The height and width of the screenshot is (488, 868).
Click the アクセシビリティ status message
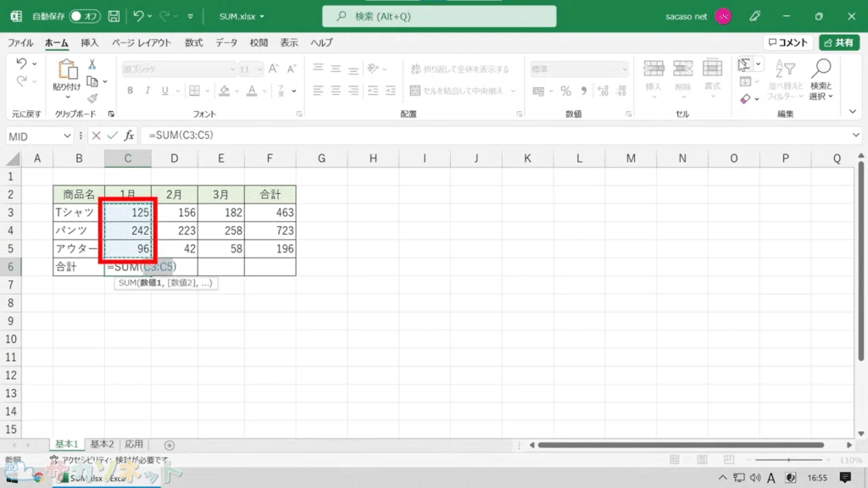pyautogui.click(x=109, y=460)
